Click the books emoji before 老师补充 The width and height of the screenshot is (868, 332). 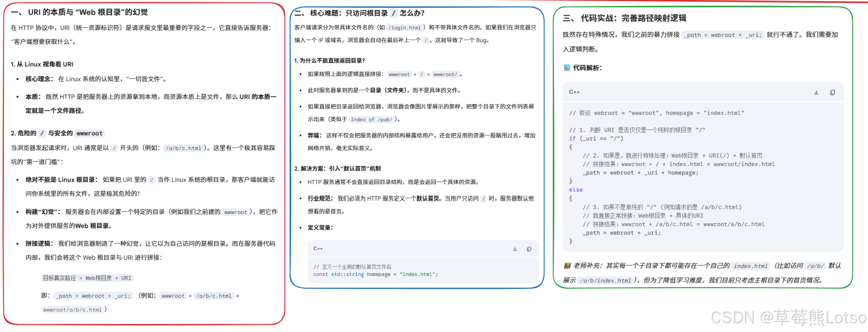[567, 266]
